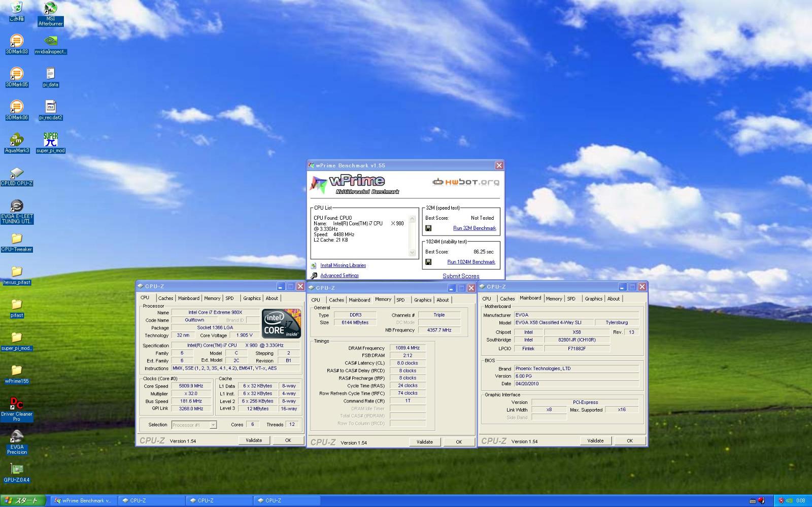The image size is (812, 507).
Task: Click the Advanced Settings wrench icon
Action: 314,276
